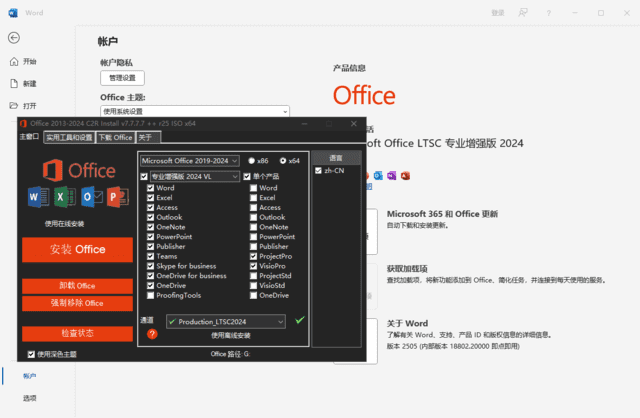Click the Outlook product icon in Word account page
This screenshot has width=640, height=418.
[x=378, y=176]
